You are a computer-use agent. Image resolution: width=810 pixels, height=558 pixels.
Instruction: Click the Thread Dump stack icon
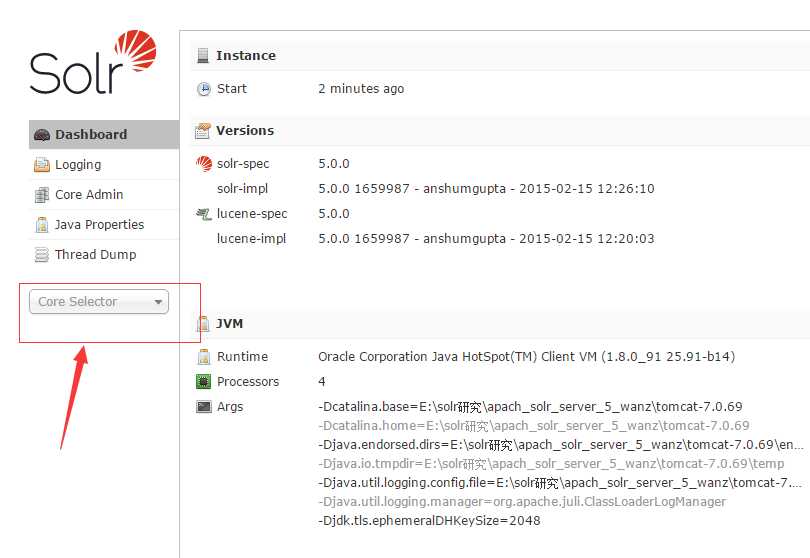(41, 255)
